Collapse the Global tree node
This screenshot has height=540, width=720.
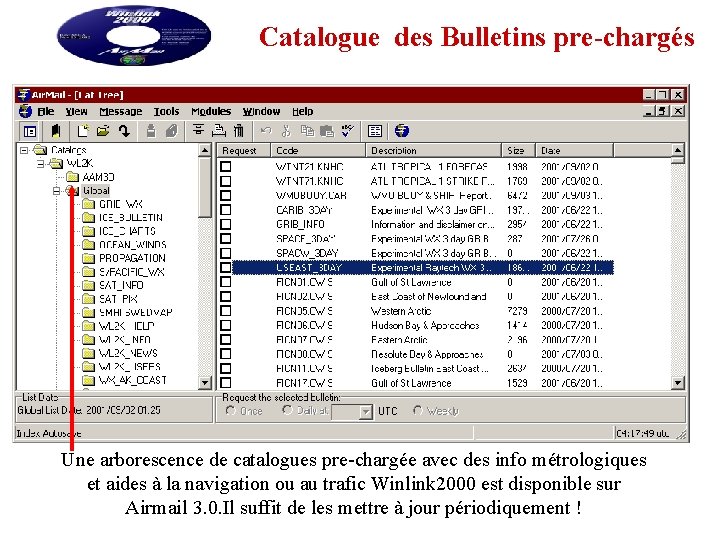pos(56,191)
